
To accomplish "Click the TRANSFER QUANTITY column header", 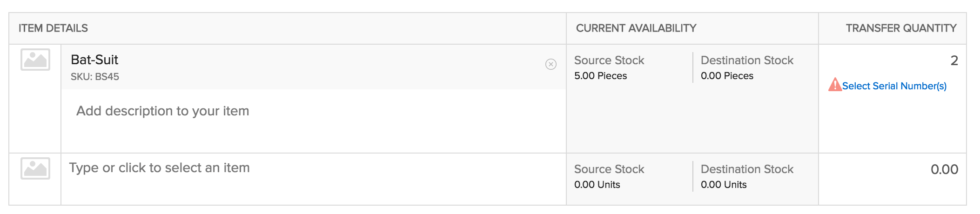I will pos(901,28).
